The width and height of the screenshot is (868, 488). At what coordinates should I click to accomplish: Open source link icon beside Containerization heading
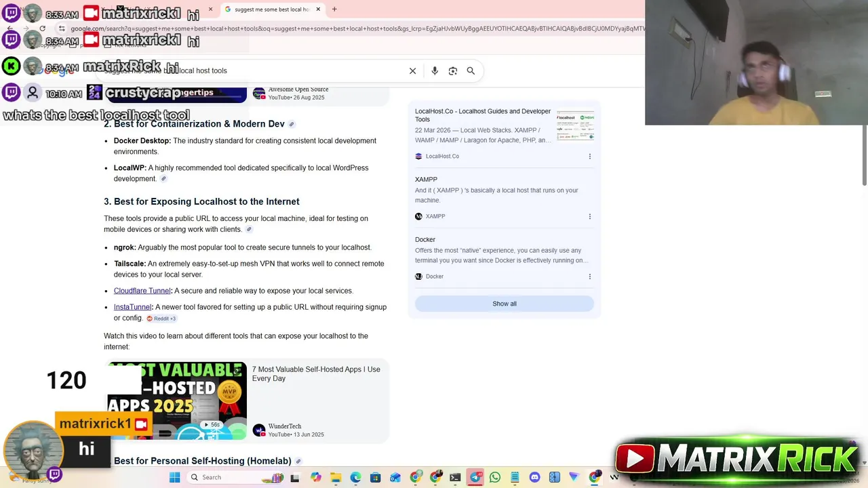point(292,124)
